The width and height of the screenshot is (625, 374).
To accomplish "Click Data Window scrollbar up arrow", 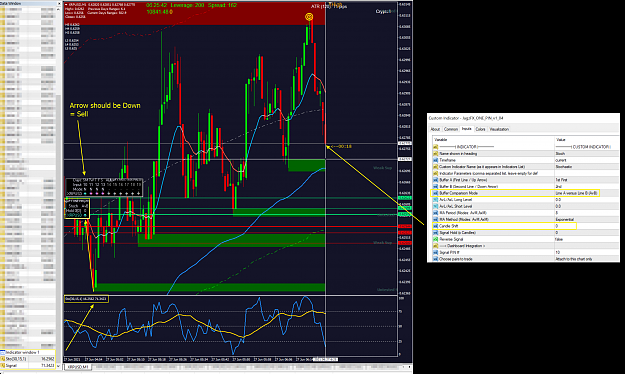I will 59,8.
